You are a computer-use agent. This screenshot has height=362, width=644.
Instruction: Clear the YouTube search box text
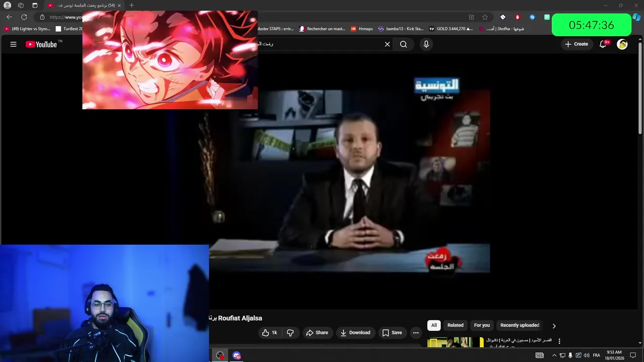[387, 44]
